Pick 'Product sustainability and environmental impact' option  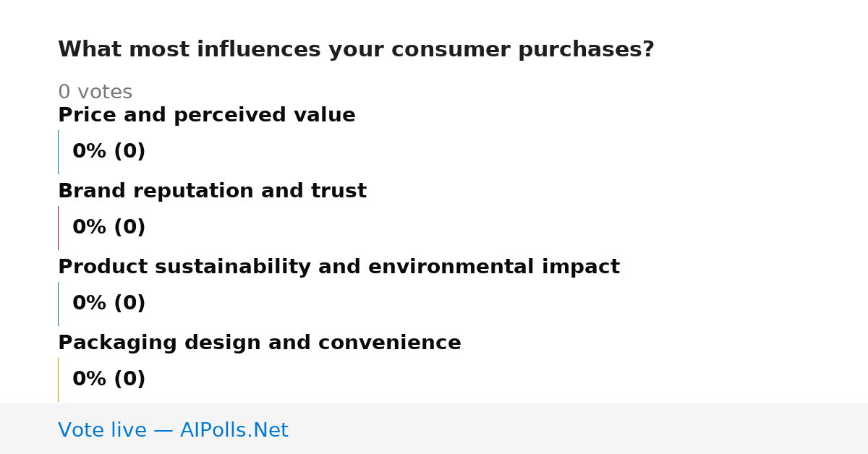[x=339, y=267]
